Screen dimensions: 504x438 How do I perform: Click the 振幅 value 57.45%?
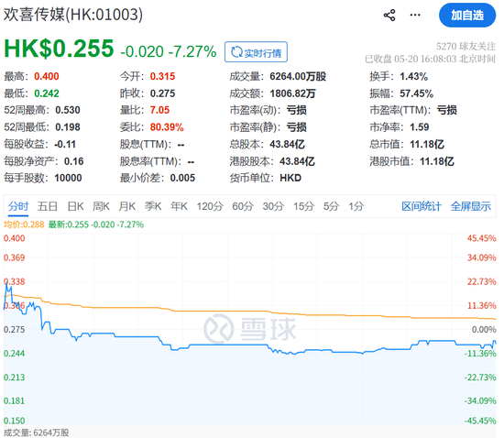[417, 93]
